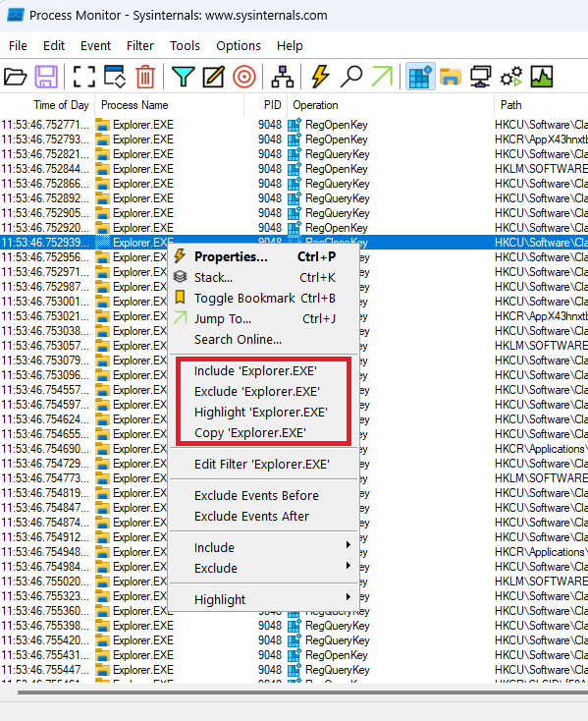Toggle Show File System Activity icon
Image resolution: width=588 pixels, height=721 pixels.
451,77
